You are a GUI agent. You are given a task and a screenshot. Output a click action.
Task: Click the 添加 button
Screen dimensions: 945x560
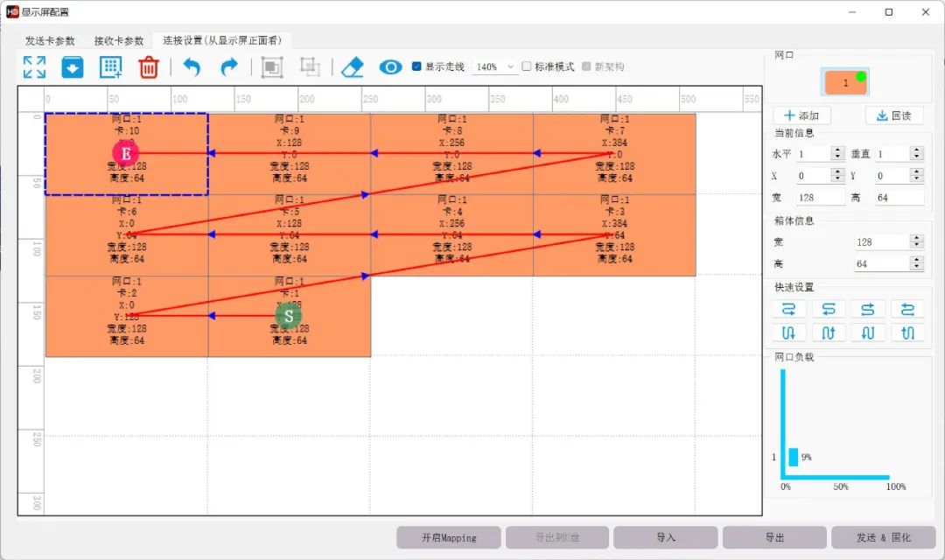tap(801, 115)
